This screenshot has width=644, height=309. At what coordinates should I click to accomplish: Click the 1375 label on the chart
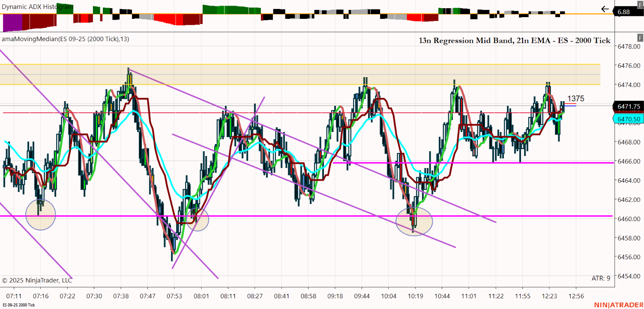576,99
